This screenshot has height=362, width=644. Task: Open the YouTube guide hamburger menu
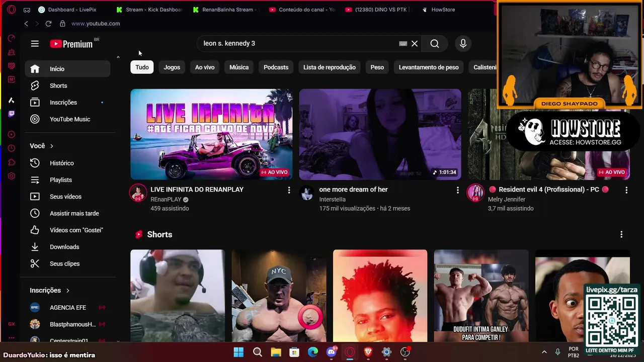[x=35, y=44]
